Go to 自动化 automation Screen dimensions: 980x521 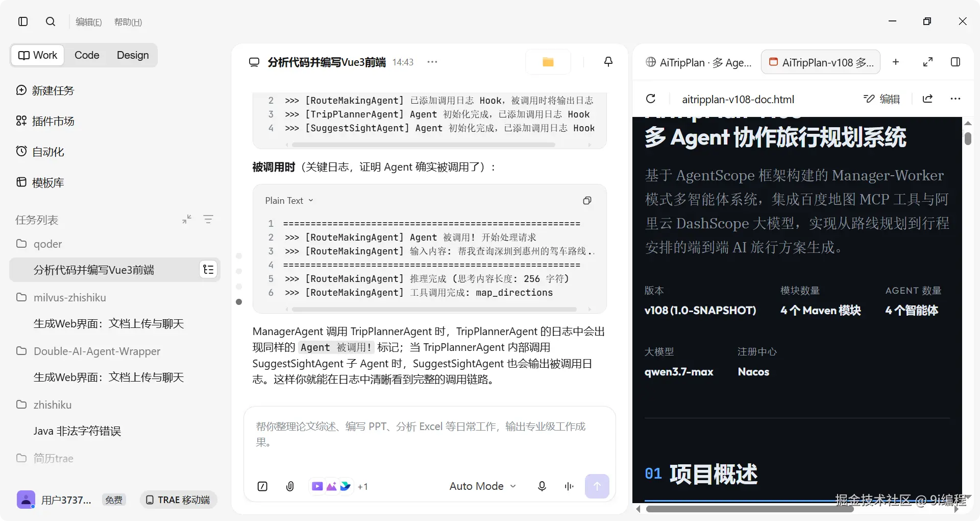[x=40, y=152]
